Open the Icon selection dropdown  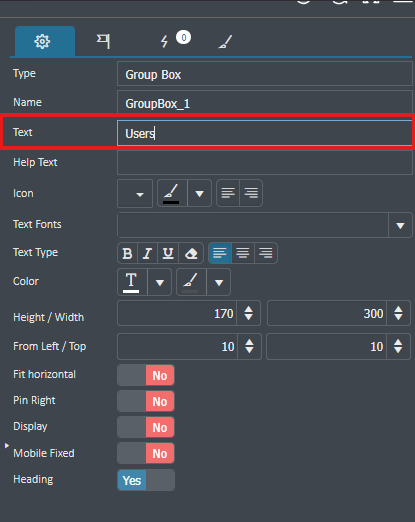tap(135, 193)
